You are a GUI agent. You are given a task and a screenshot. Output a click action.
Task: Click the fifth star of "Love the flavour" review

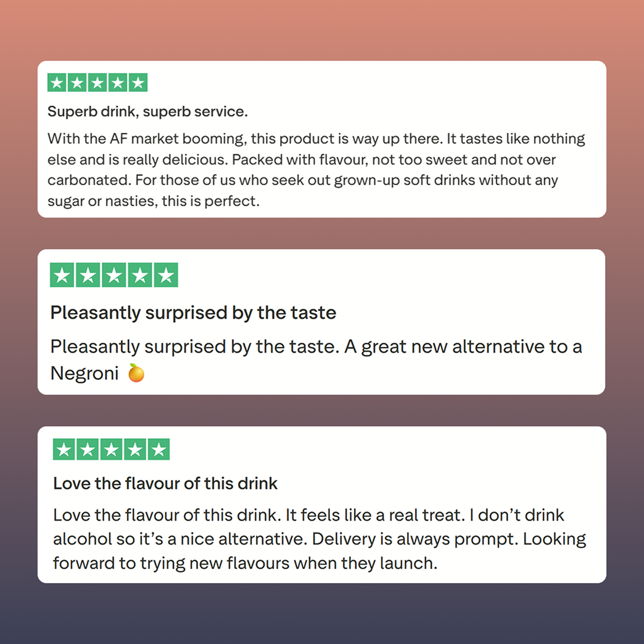point(159,449)
